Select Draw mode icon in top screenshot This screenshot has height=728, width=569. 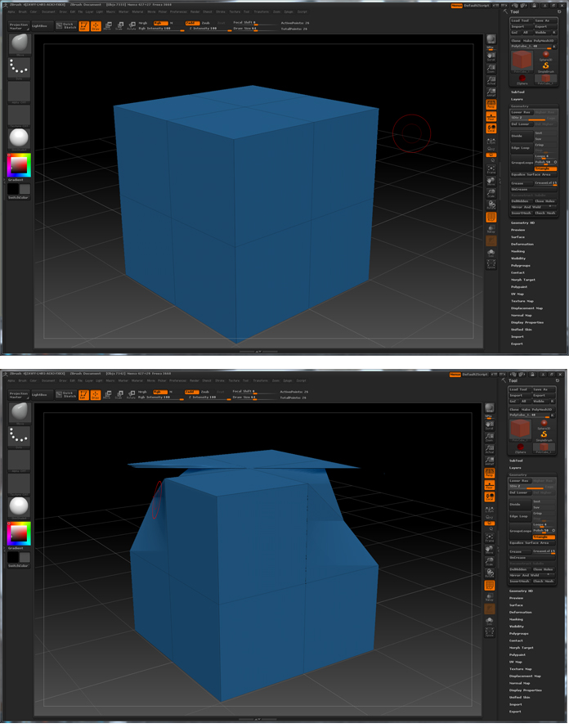pos(96,26)
